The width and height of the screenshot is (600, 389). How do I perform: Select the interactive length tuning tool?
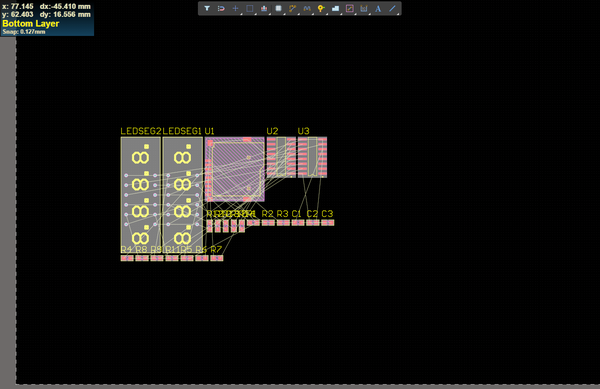click(307, 8)
